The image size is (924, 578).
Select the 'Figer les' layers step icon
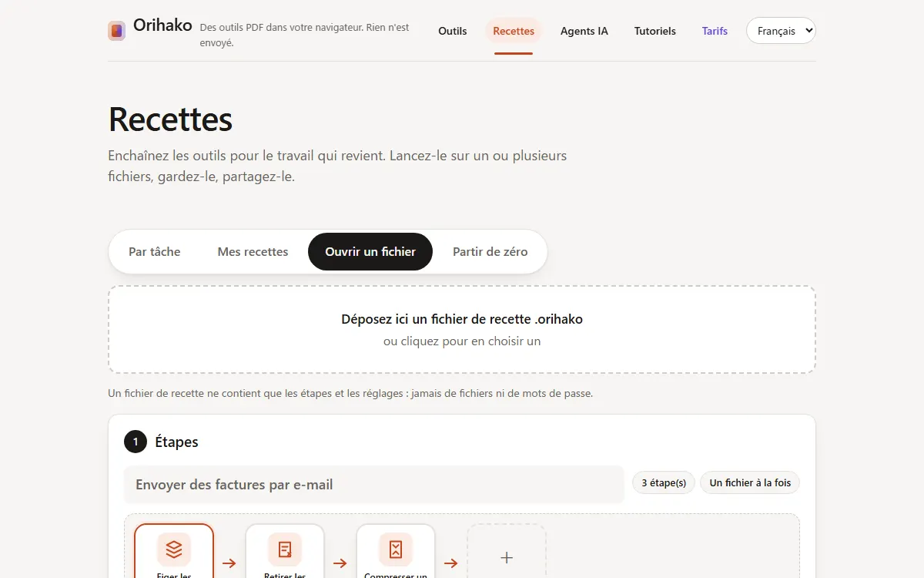pyautogui.click(x=174, y=549)
